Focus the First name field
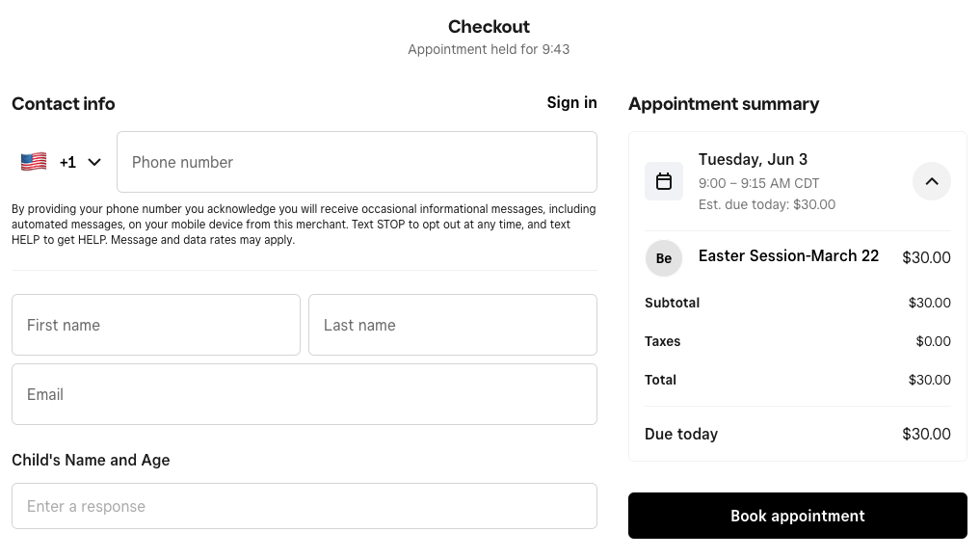The height and width of the screenshot is (558, 980). [156, 325]
